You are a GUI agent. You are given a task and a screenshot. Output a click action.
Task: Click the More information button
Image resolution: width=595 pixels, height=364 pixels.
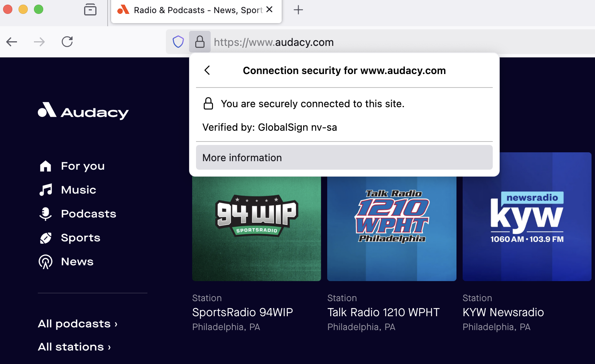[344, 157]
